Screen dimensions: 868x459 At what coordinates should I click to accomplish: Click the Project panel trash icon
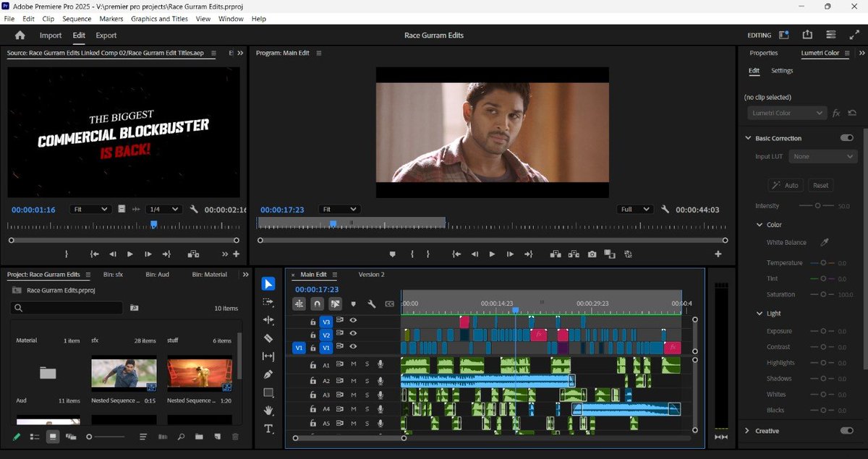tap(235, 437)
